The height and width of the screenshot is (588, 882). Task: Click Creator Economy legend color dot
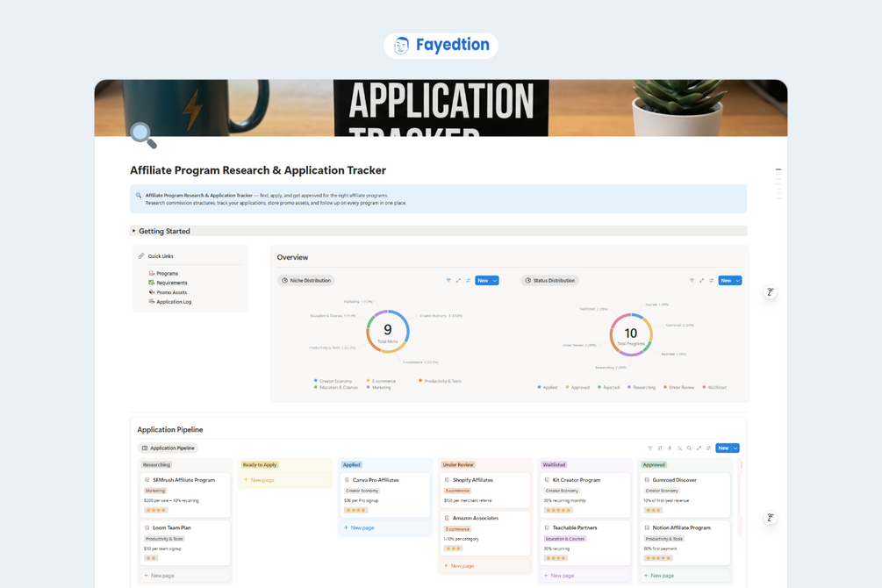tap(316, 381)
